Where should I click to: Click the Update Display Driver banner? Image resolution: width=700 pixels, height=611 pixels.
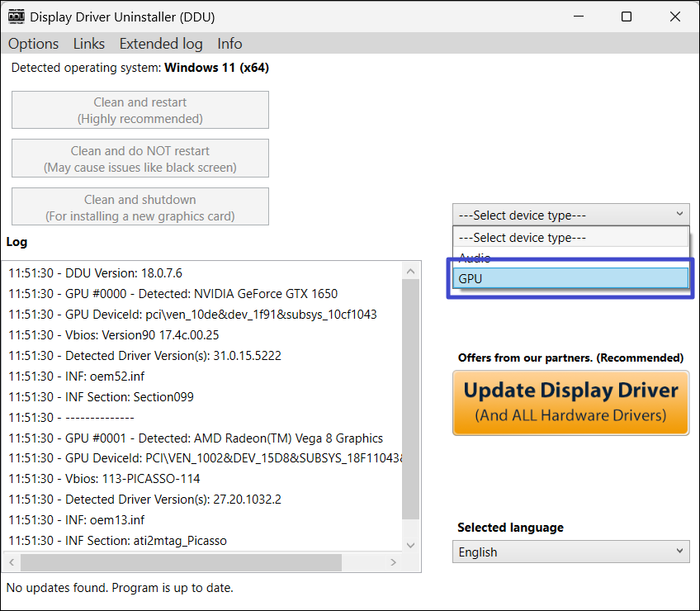(570, 402)
